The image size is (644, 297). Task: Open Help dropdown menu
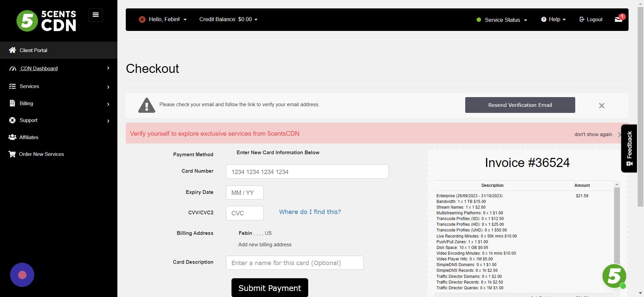point(557,19)
